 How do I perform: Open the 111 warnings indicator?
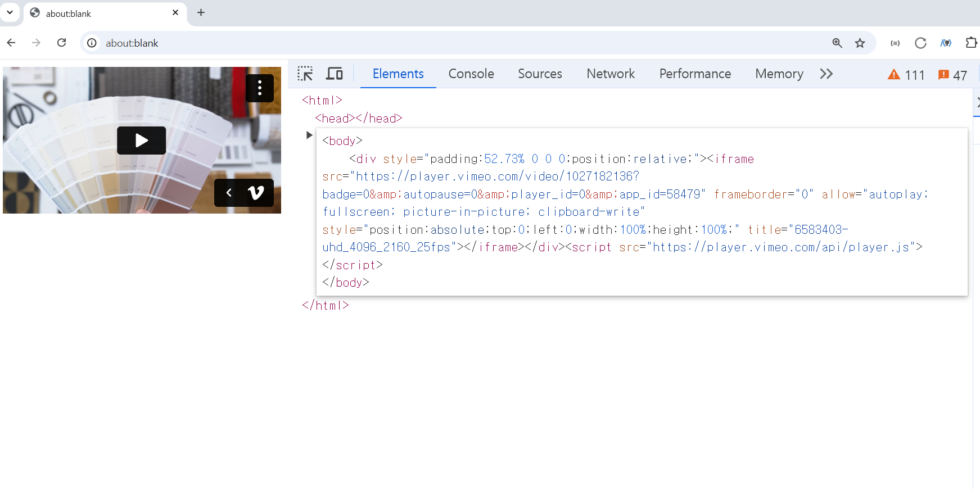(x=906, y=75)
